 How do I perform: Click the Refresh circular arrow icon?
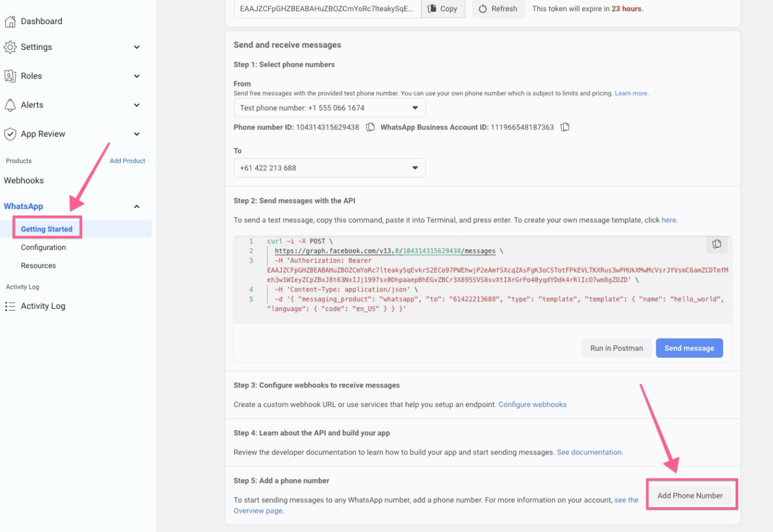tap(483, 9)
